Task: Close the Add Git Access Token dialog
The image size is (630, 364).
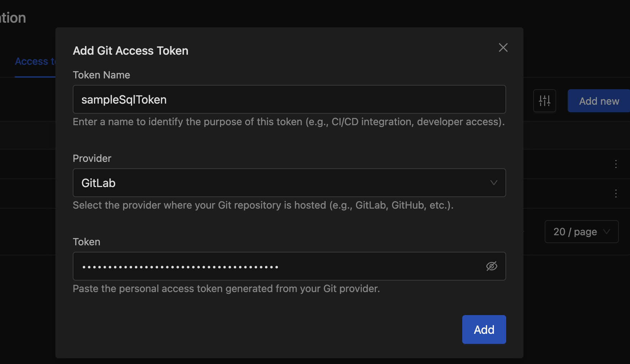Action: 503,47
